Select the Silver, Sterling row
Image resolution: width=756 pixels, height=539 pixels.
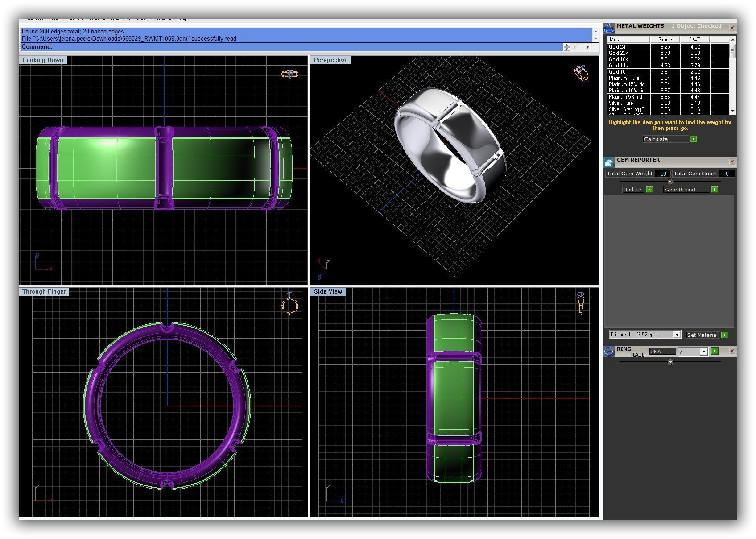pos(668,109)
